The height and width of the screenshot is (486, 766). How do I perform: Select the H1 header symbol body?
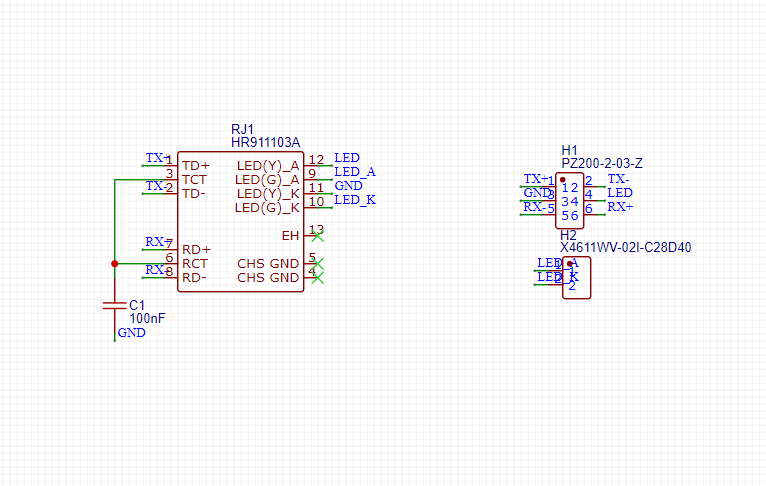[x=569, y=198]
